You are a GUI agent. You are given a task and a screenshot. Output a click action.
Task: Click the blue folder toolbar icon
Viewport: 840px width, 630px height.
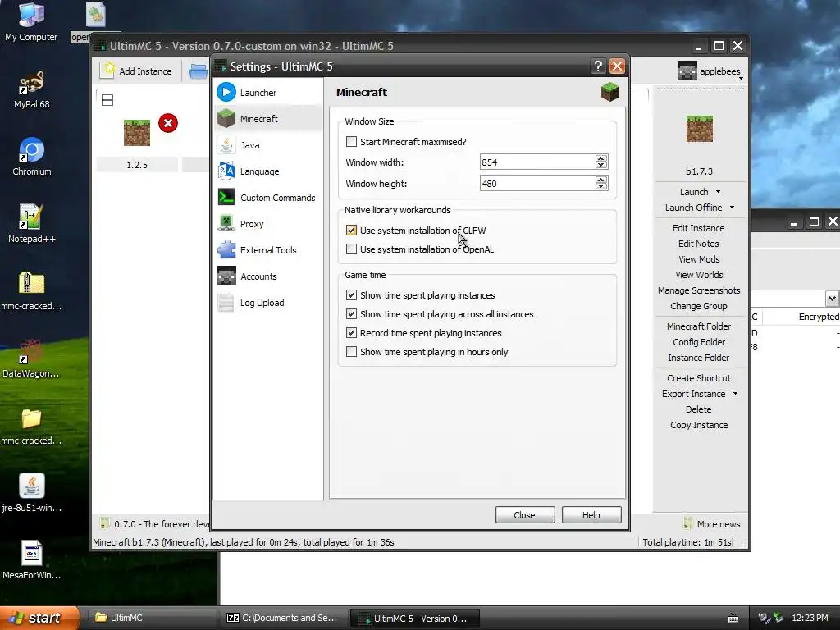199,71
